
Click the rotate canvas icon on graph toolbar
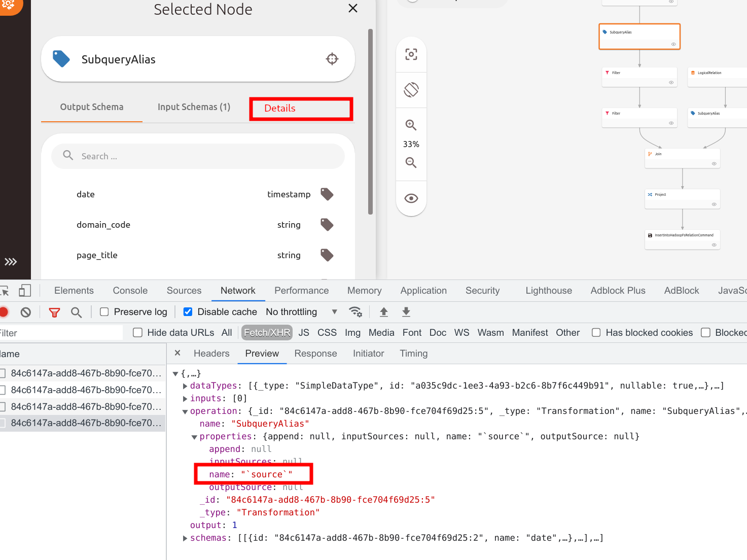[x=411, y=90]
